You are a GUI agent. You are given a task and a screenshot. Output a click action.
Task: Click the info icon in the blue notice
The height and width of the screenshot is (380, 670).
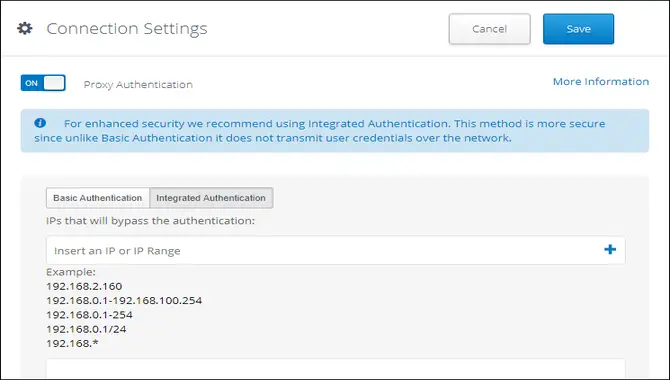coord(40,123)
